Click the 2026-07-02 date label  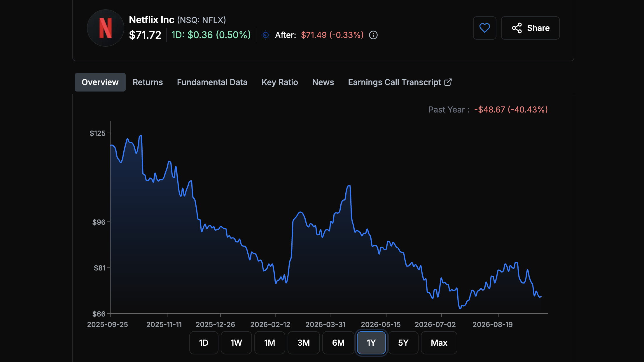coord(435,324)
